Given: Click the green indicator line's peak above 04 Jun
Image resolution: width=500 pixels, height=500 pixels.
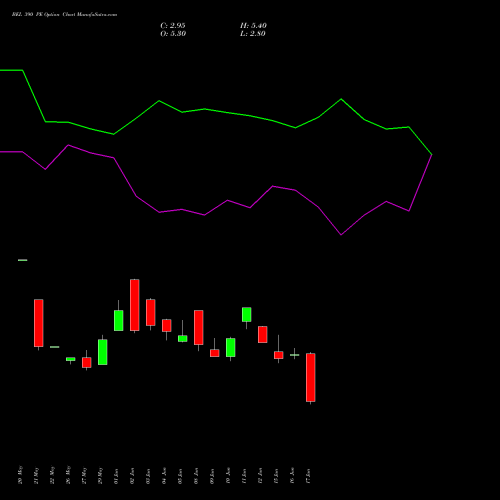Looking at the screenshot, I should point(159,101).
